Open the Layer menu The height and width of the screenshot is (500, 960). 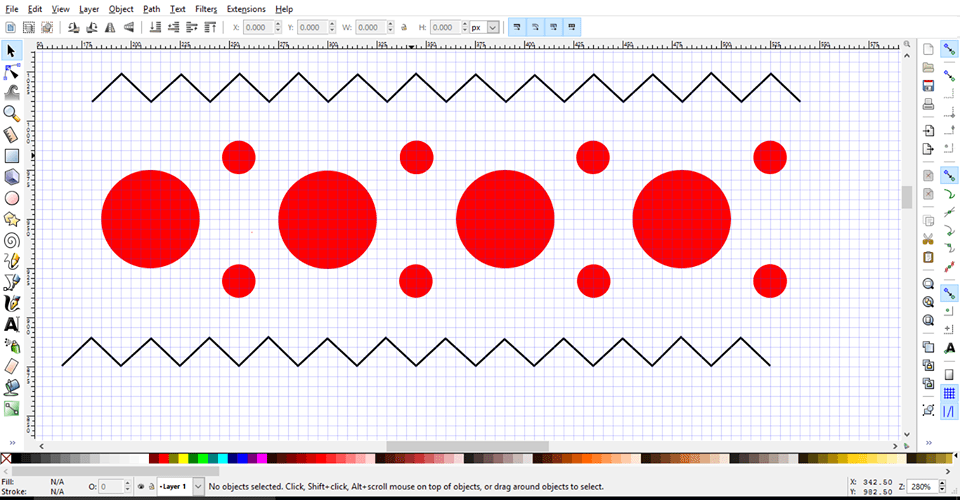[x=89, y=9]
